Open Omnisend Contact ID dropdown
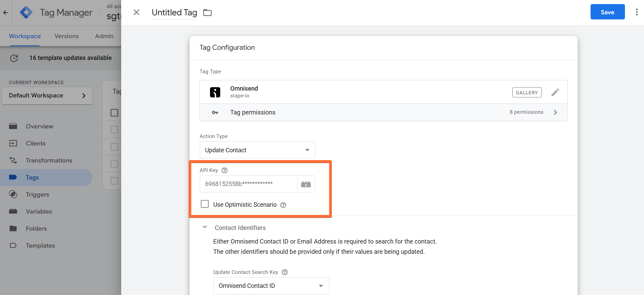Viewport: 644px width, 295px height. 271,286
